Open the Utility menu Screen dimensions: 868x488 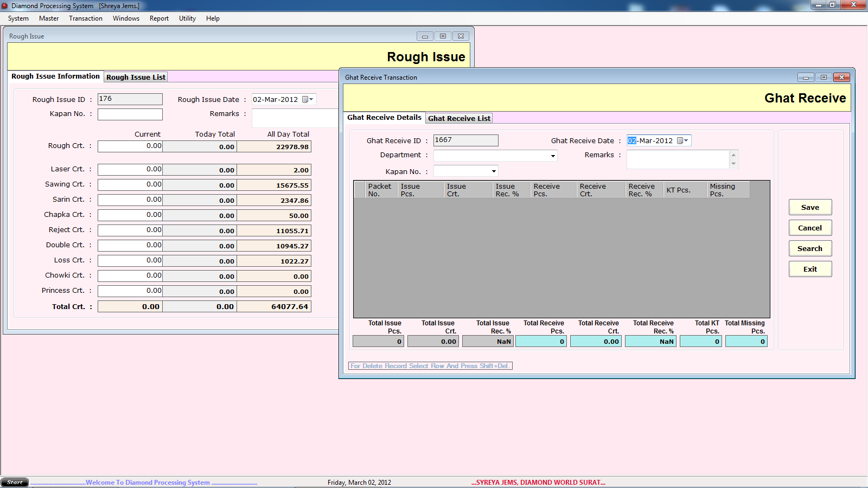[187, 18]
